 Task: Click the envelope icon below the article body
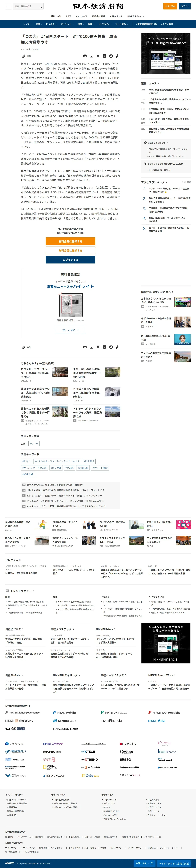[x=91, y=347]
